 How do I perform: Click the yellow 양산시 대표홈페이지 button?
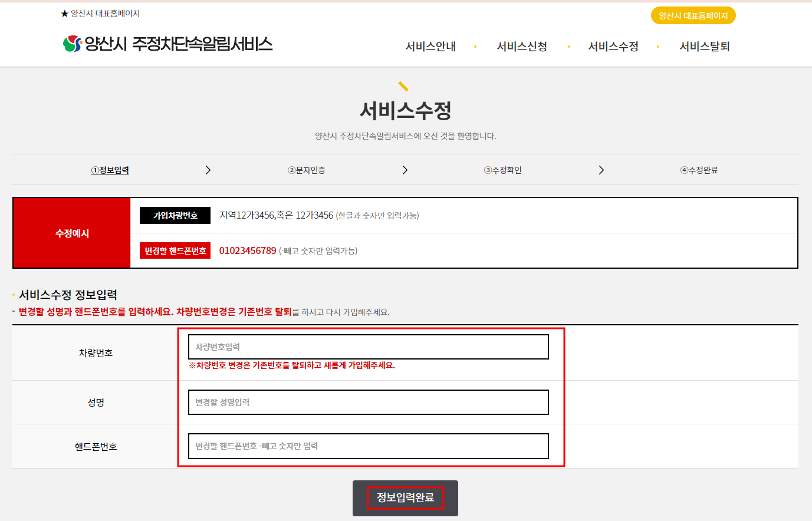(692, 15)
